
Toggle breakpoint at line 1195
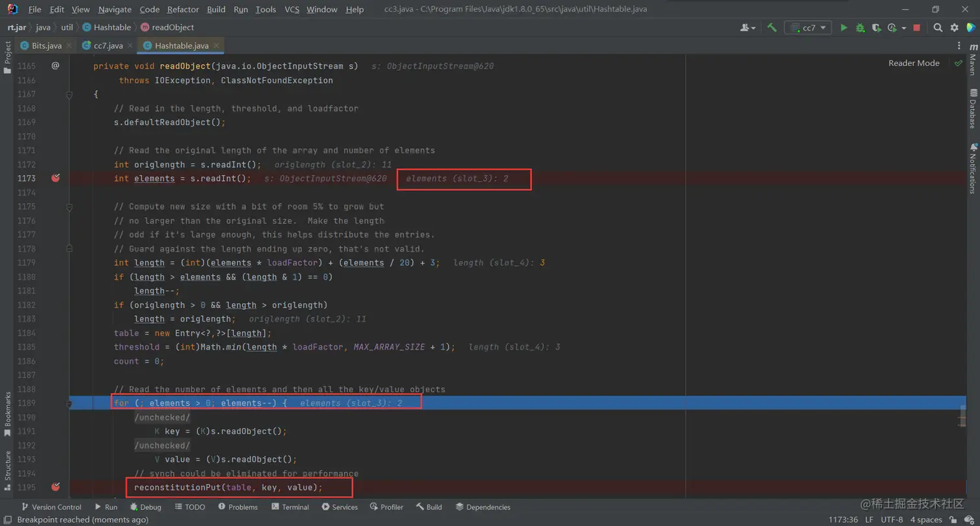click(55, 487)
